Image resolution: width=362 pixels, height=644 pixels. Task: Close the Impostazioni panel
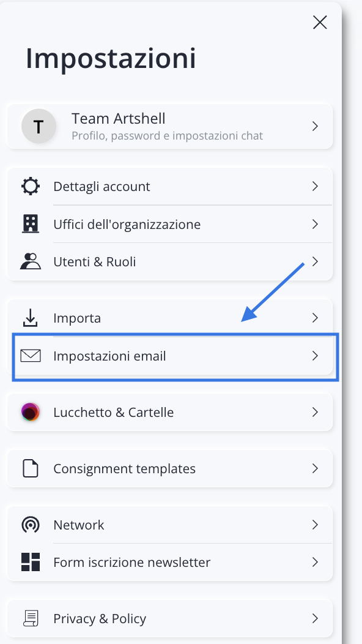pos(320,22)
